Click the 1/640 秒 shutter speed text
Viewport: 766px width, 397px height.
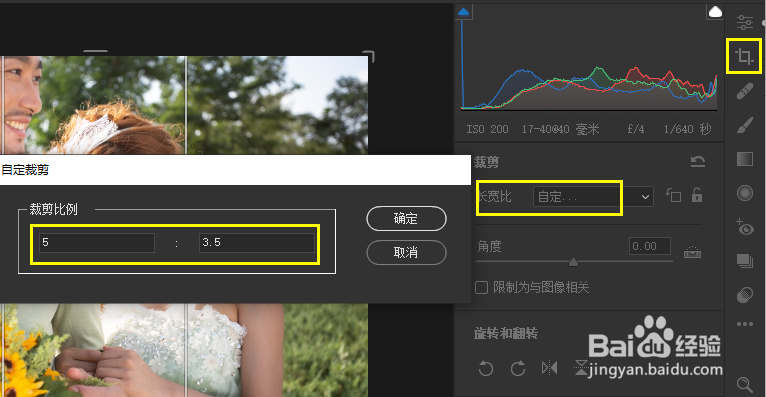(x=687, y=129)
